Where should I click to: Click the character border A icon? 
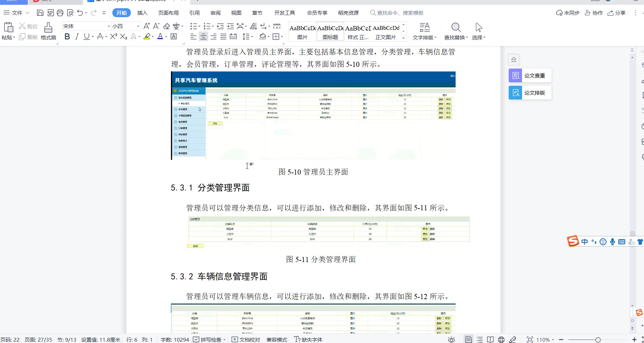click(x=174, y=36)
